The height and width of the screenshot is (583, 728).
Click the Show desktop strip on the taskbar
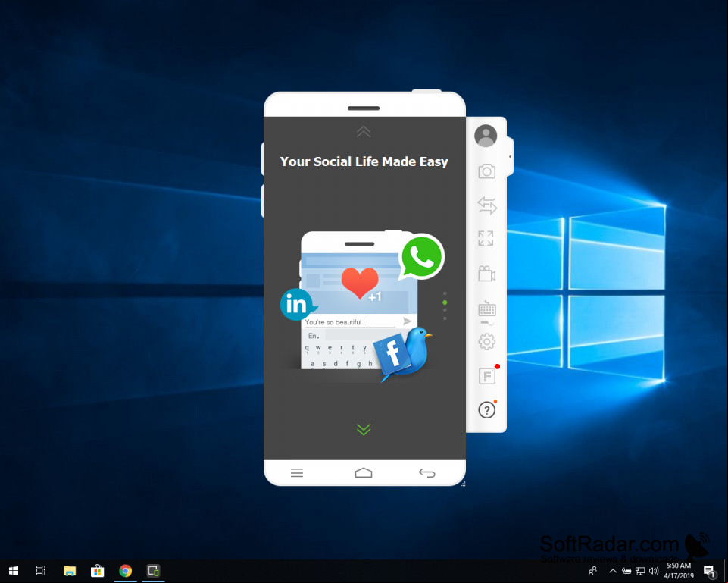point(726,571)
